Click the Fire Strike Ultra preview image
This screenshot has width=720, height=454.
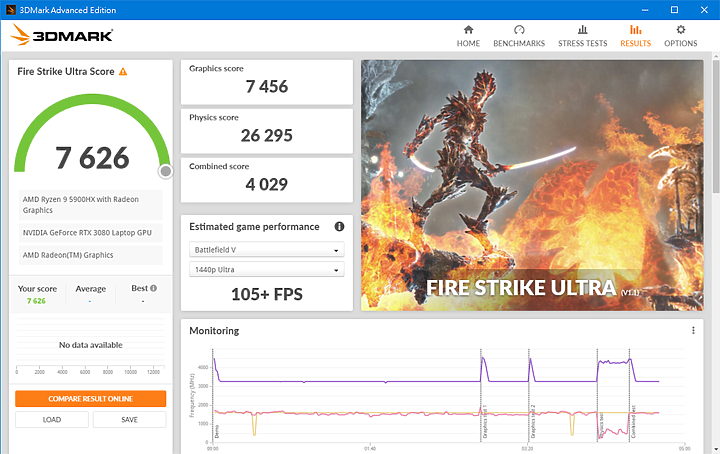pyautogui.click(x=532, y=185)
